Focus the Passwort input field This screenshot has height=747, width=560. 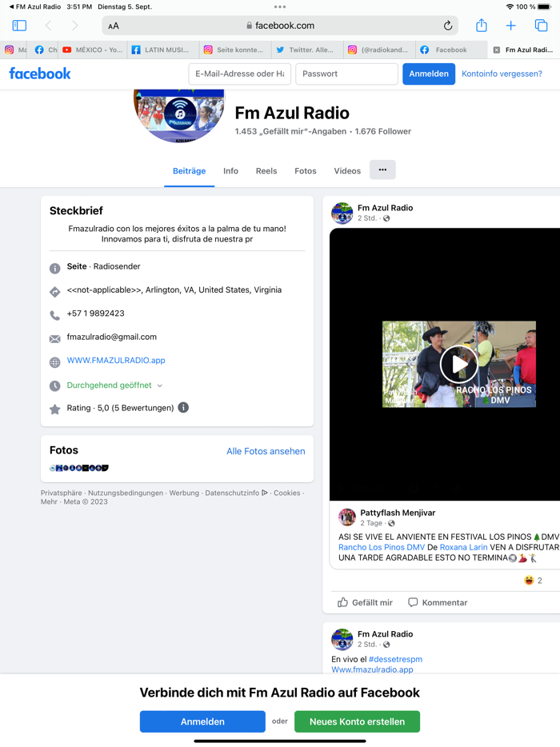(346, 74)
